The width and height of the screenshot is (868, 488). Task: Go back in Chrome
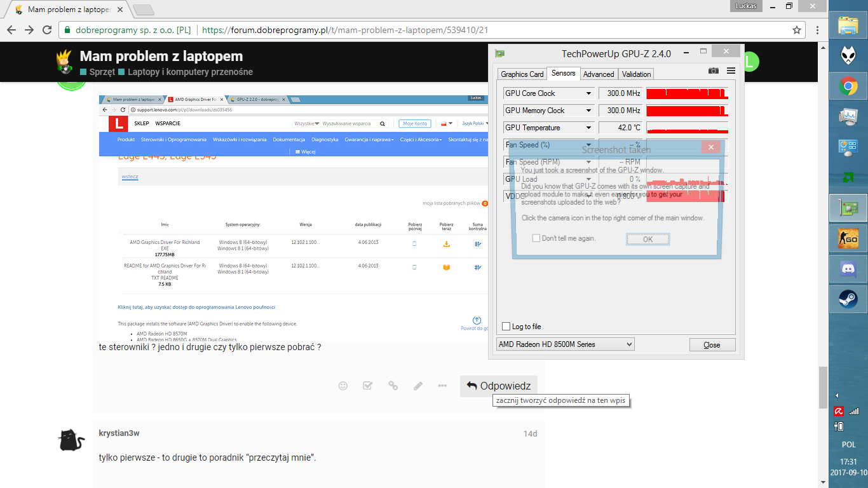[x=11, y=30]
